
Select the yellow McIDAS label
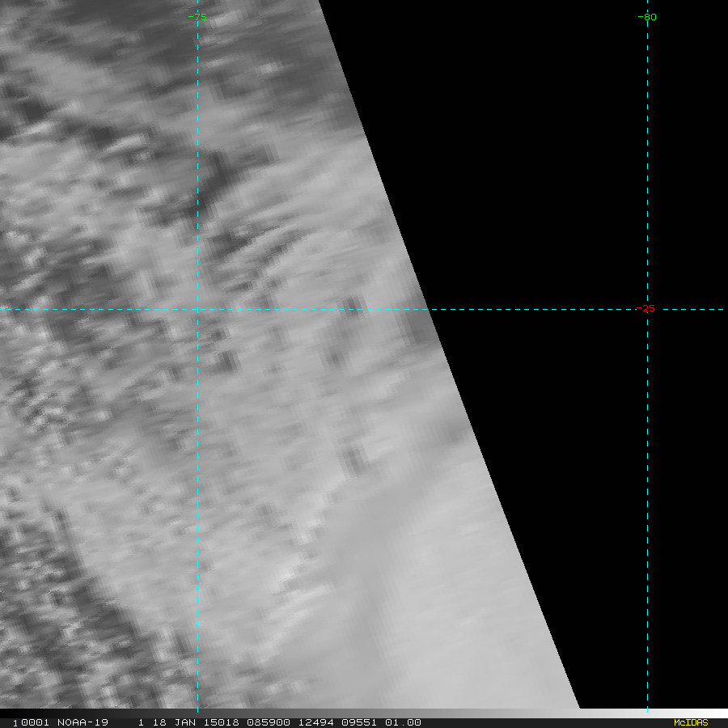pos(691,722)
